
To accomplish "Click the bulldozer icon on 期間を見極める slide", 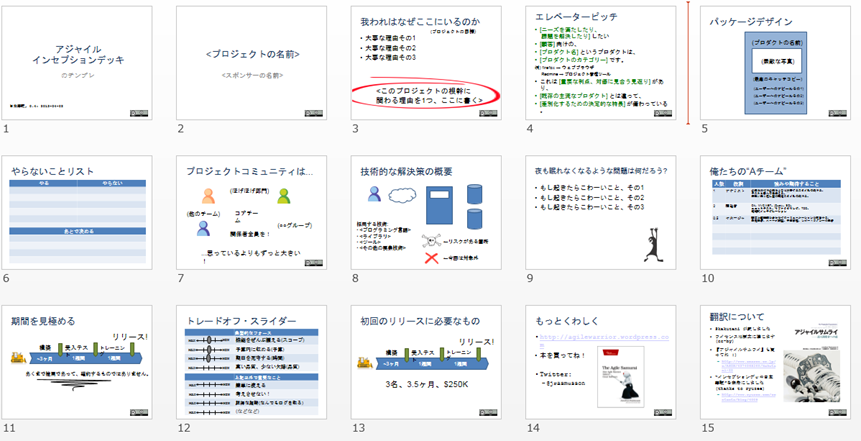I will [19, 359].
